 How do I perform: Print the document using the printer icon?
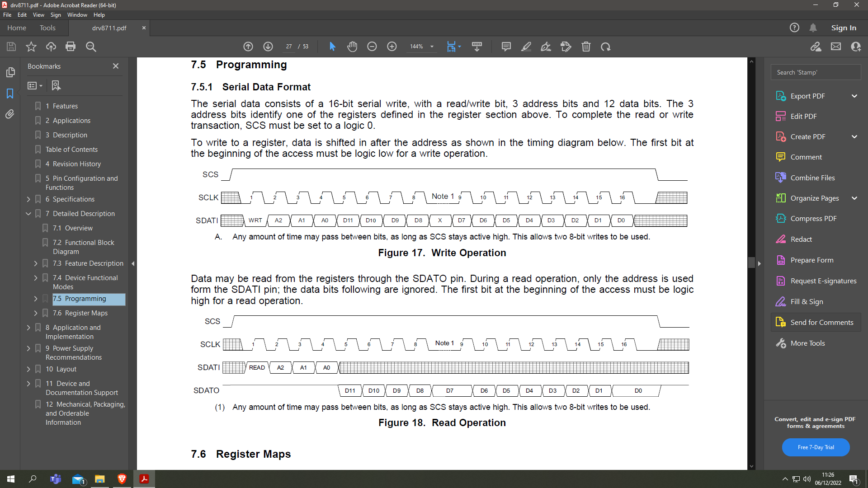[x=71, y=47]
